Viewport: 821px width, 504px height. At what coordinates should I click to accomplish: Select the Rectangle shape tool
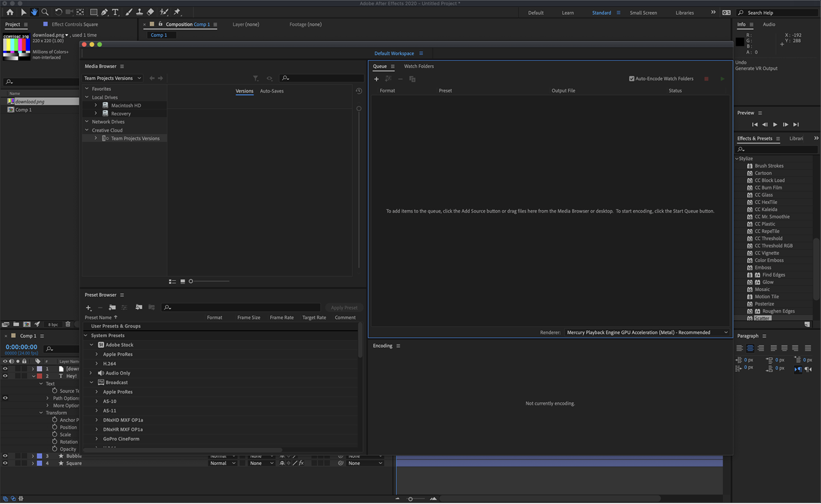click(94, 12)
